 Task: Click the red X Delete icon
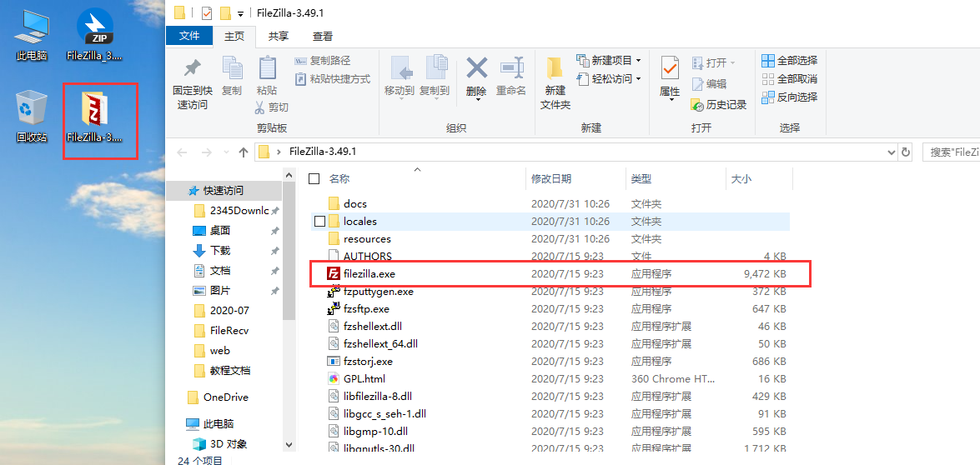point(477,68)
